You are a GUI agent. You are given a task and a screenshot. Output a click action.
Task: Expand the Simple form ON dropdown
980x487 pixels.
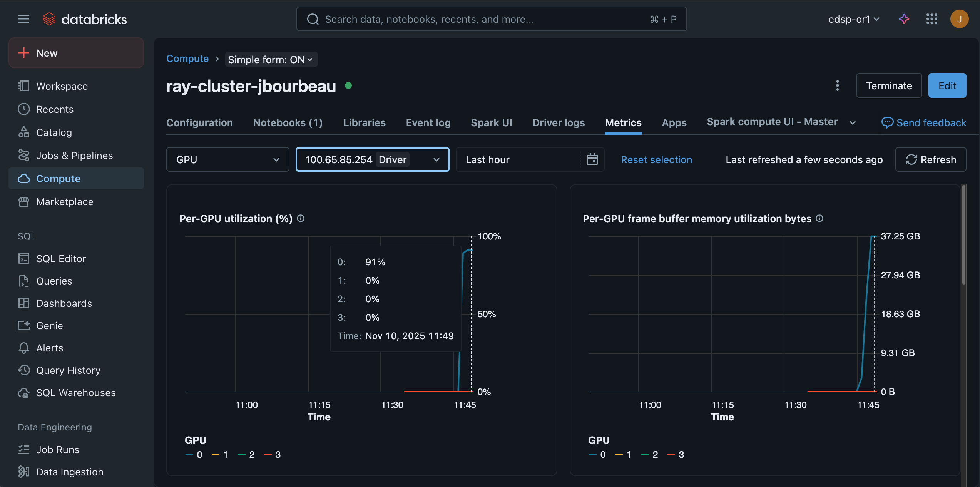271,60
